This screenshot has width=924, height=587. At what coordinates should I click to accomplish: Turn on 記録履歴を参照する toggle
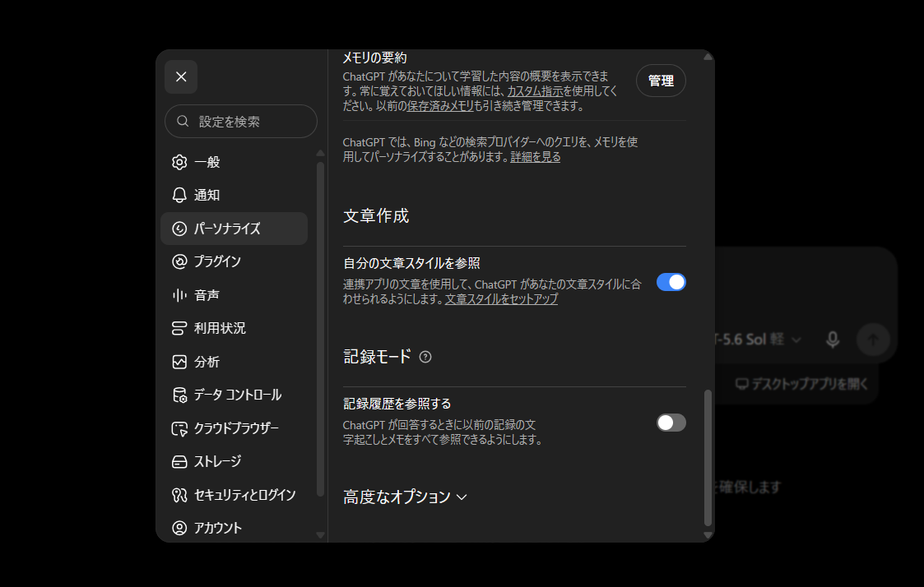(x=671, y=423)
